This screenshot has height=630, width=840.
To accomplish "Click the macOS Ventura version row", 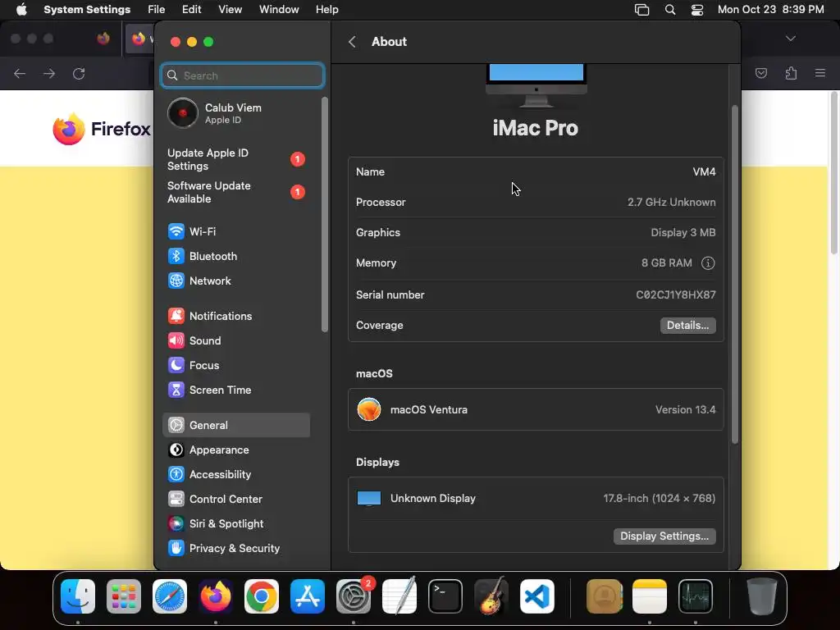I will point(536,409).
